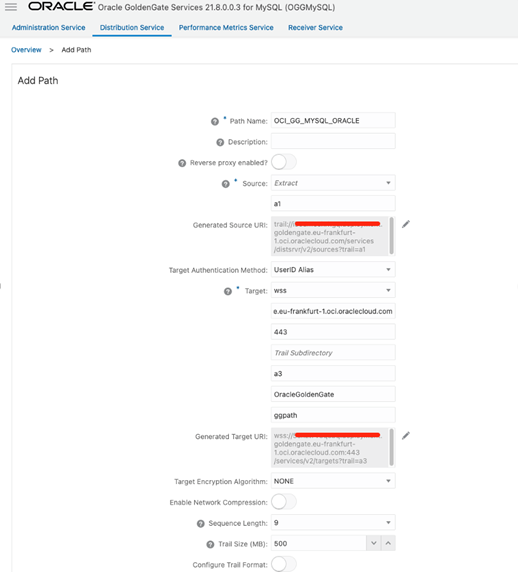Click the Path Name input field
Image resolution: width=518 pixels, height=572 pixels.
[333, 120]
